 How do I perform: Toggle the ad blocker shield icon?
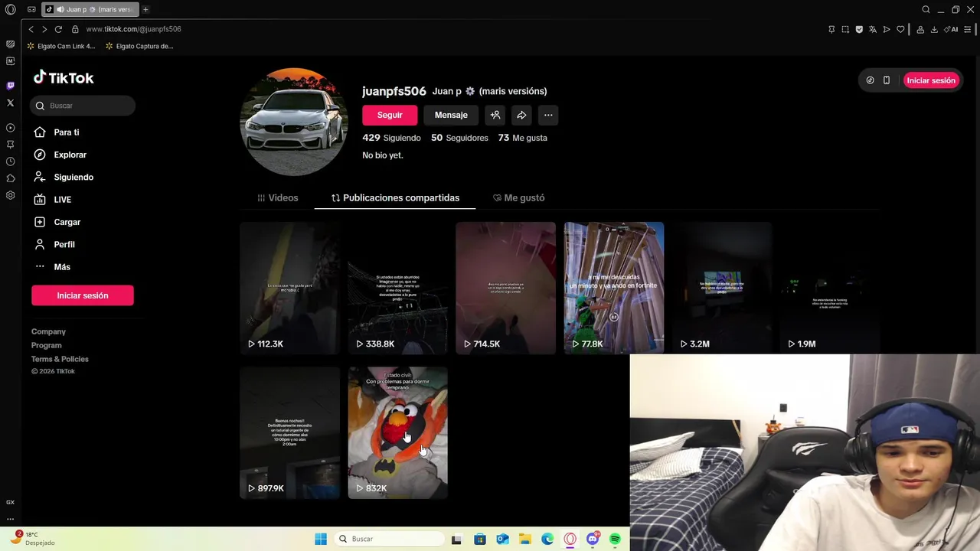pyautogui.click(x=859, y=29)
